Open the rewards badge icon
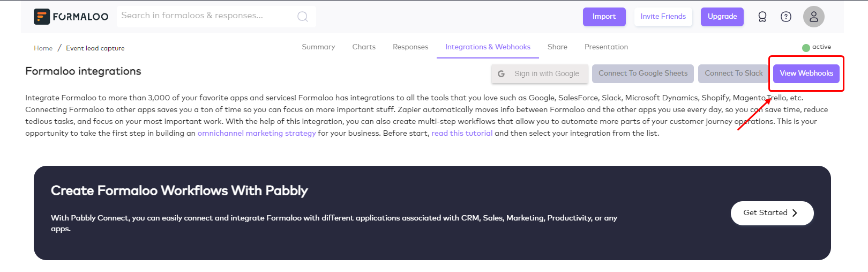The image size is (868, 272). pos(762,17)
